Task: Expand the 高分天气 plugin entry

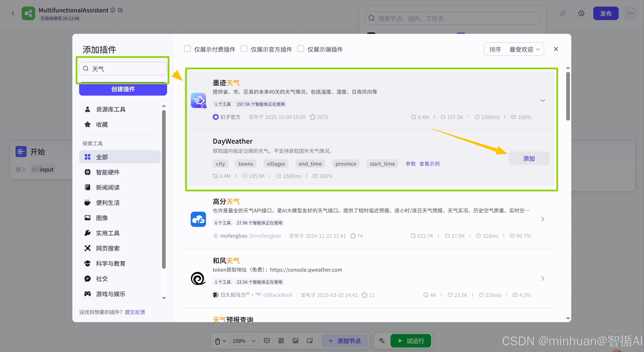Action: tap(543, 219)
